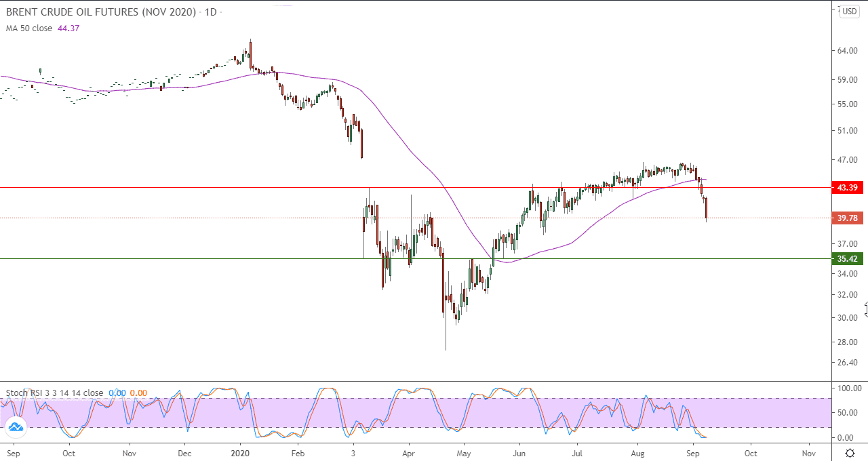
Task: Click the red 43.39 price label
Action: (847, 187)
